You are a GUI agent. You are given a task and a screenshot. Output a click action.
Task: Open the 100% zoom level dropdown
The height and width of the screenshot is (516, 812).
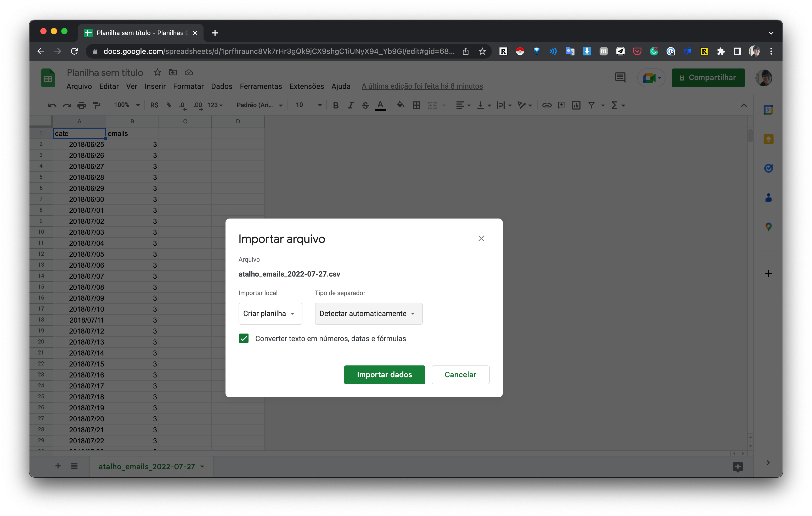[x=127, y=105]
